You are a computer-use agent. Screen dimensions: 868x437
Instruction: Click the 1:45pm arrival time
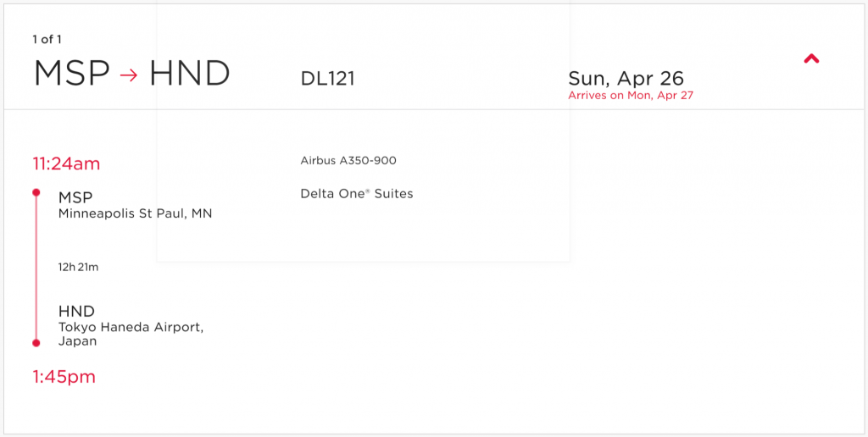pyautogui.click(x=64, y=377)
